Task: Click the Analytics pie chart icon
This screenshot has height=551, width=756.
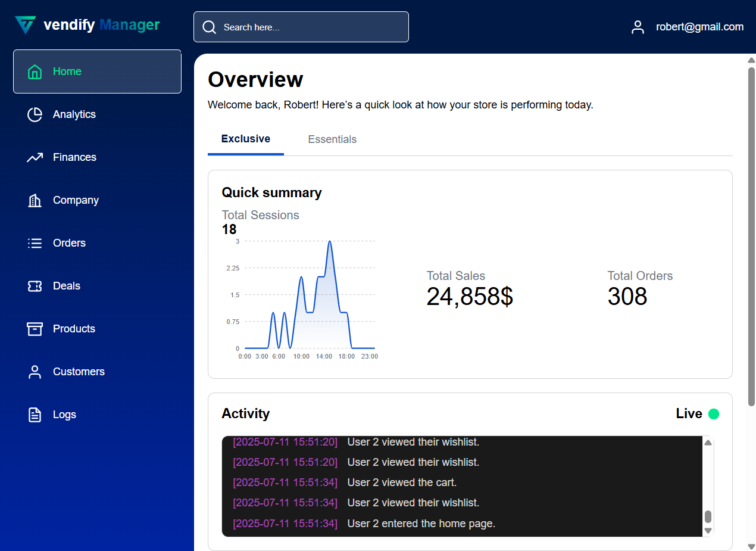Action: (x=35, y=114)
